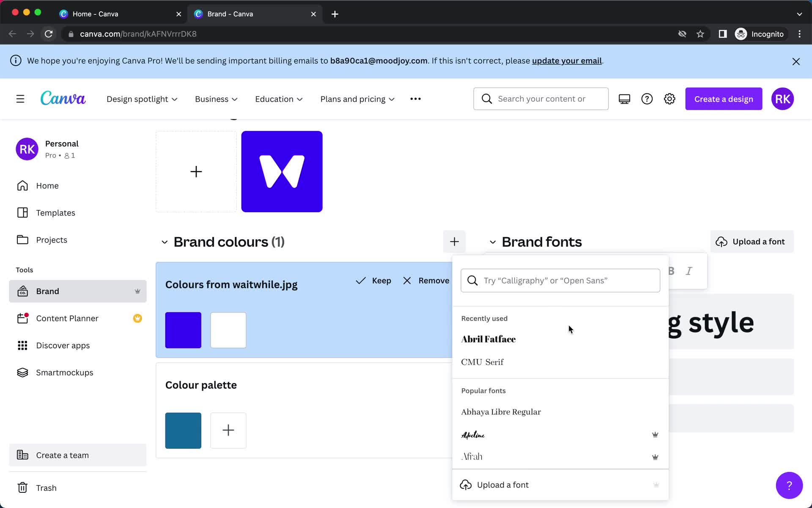The width and height of the screenshot is (812, 508).
Task: Open Discover apps
Action: [x=78, y=345]
